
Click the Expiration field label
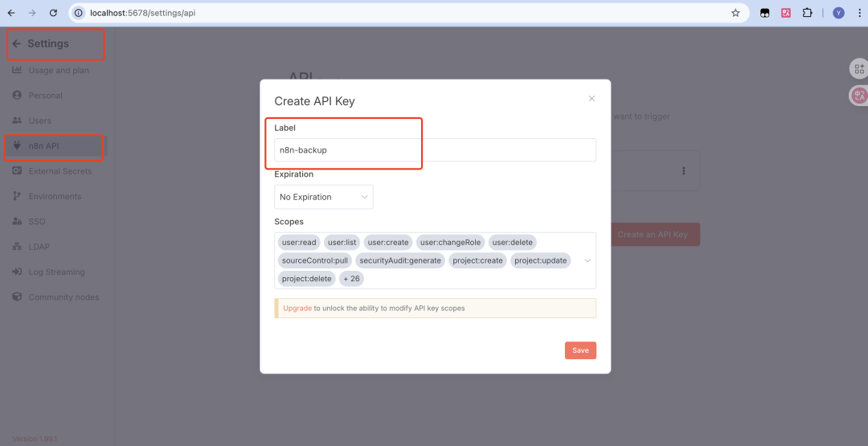[294, 174]
